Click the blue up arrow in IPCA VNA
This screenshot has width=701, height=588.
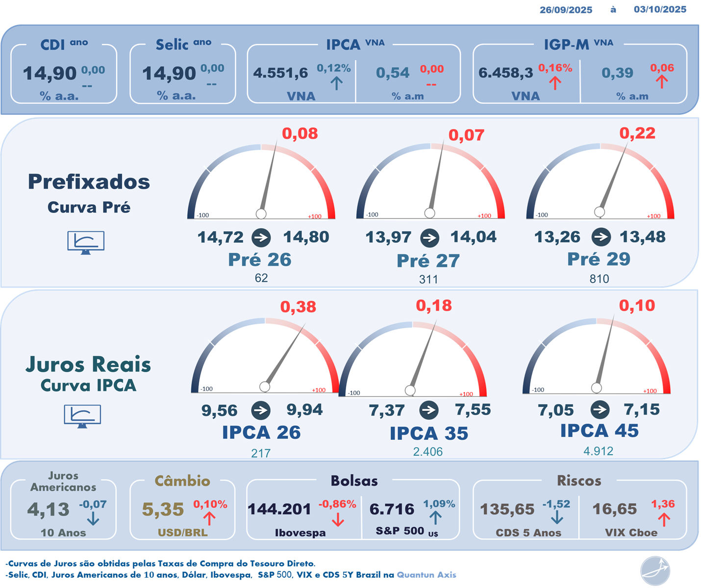[x=336, y=83]
